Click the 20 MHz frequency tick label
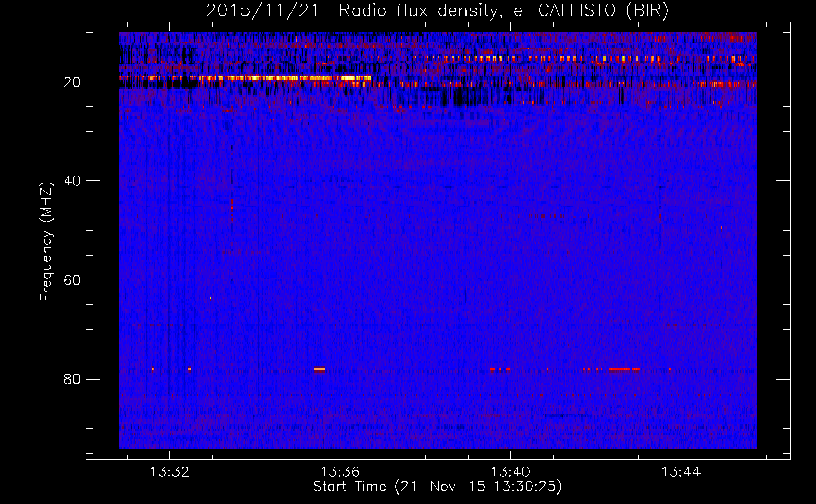Image resolution: width=816 pixels, height=504 pixels. tap(73, 82)
